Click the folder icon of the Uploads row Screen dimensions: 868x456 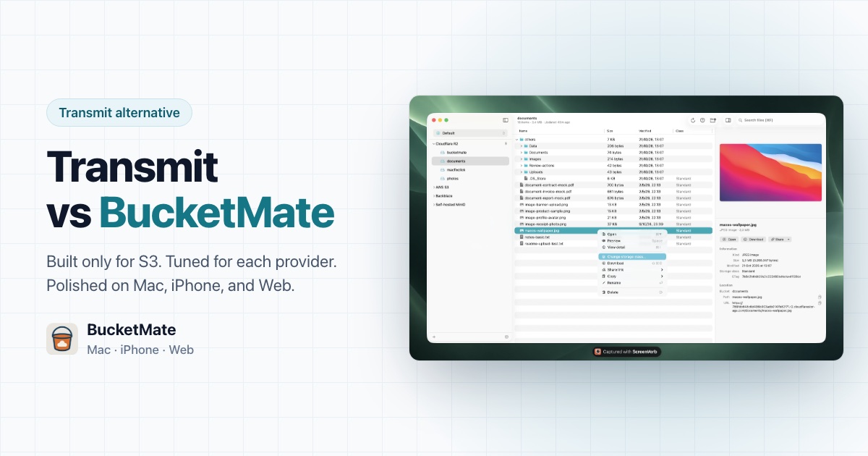coord(527,172)
